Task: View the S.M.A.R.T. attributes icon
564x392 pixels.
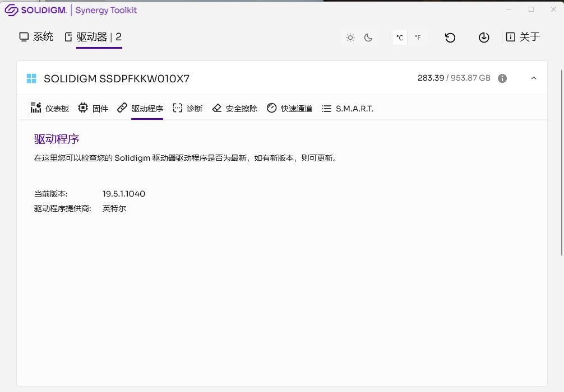Action: [348, 108]
